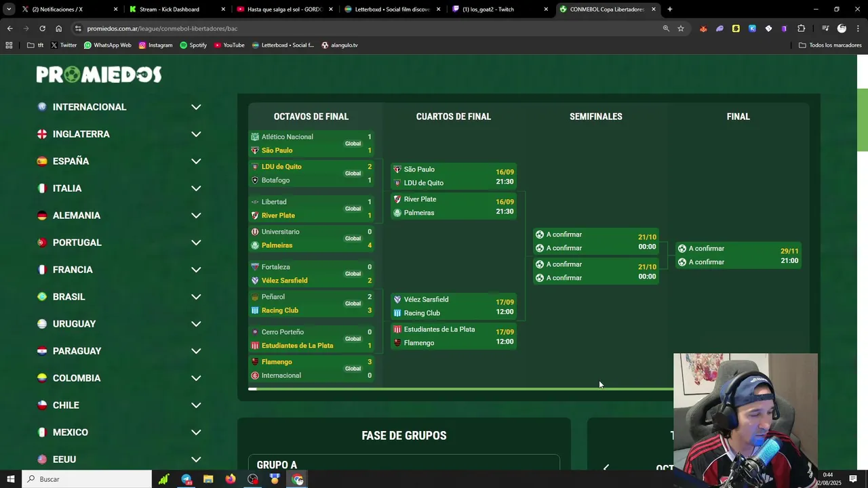Open LDU de Quito vs Botafogo tie
The image size is (868, 488).
(x=311, y=174)
